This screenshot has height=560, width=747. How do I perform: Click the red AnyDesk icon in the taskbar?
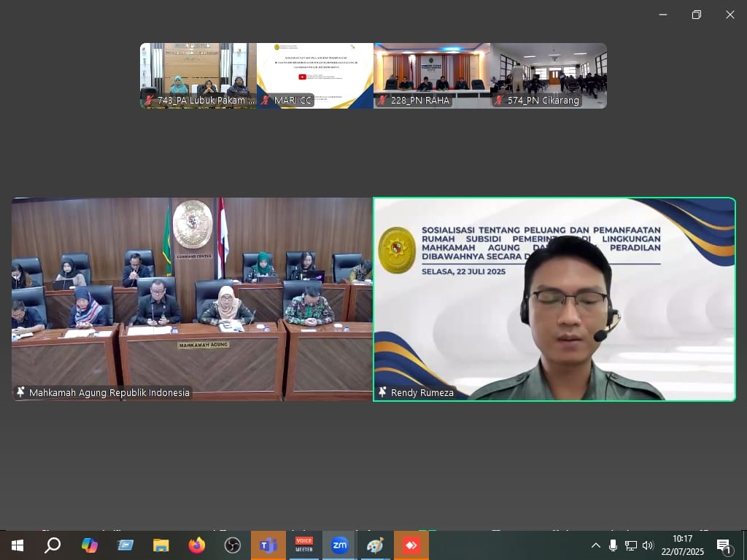[x=411, y=545]
